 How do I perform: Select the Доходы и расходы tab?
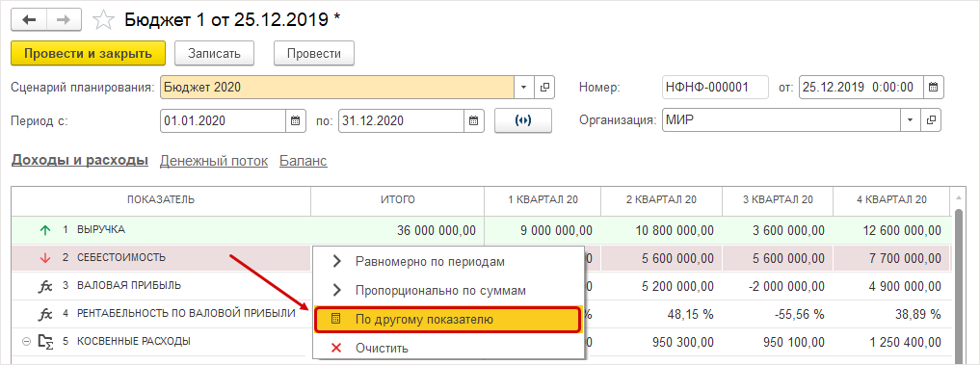tap(80, 161)
